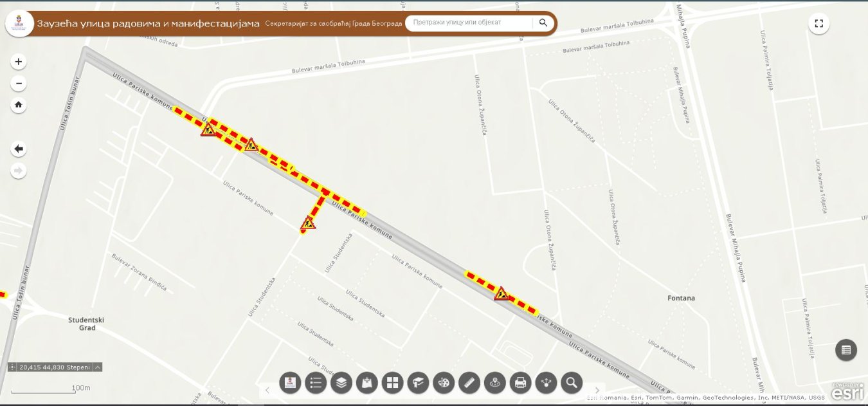868x406 pixels.
Task: Expand coordinate system options arrow
Action: click(97, 367)
